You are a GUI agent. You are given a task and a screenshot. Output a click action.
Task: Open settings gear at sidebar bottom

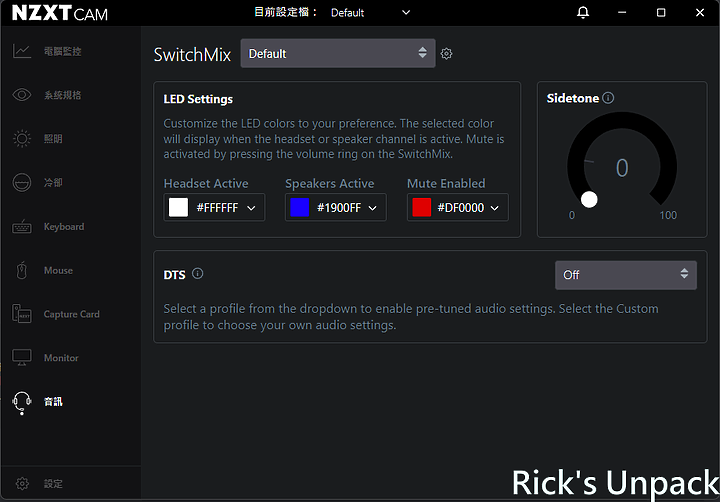coord(22,483)
